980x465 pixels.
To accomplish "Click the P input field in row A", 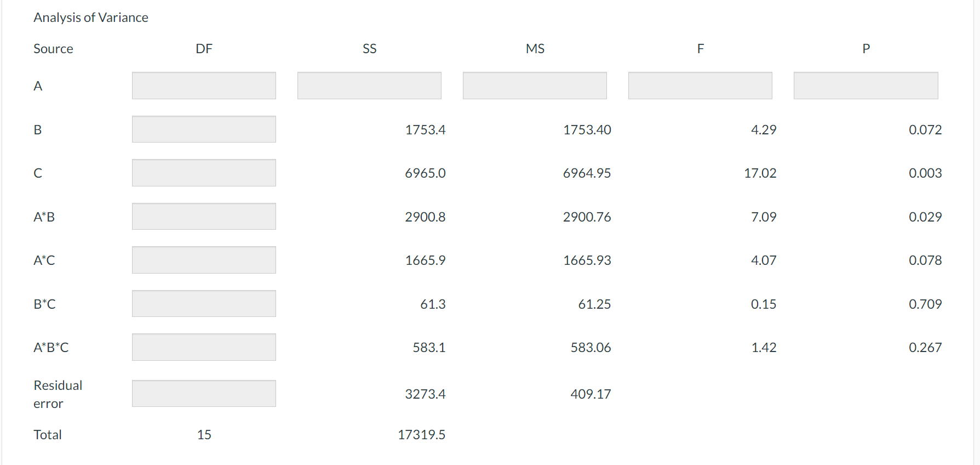I will click(x=866, y=85).
